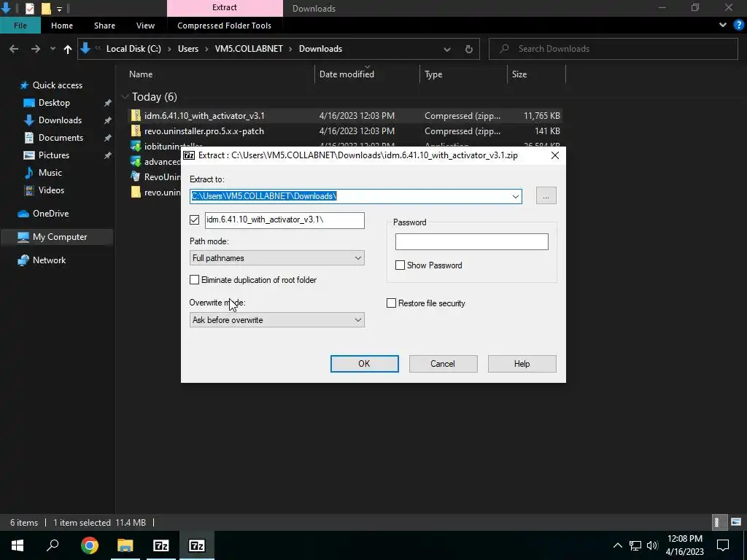Viewport: 747px width, 560px height.
Task: Open recent locations chevron beside Forward arrow
Action: tap(53, 49)
